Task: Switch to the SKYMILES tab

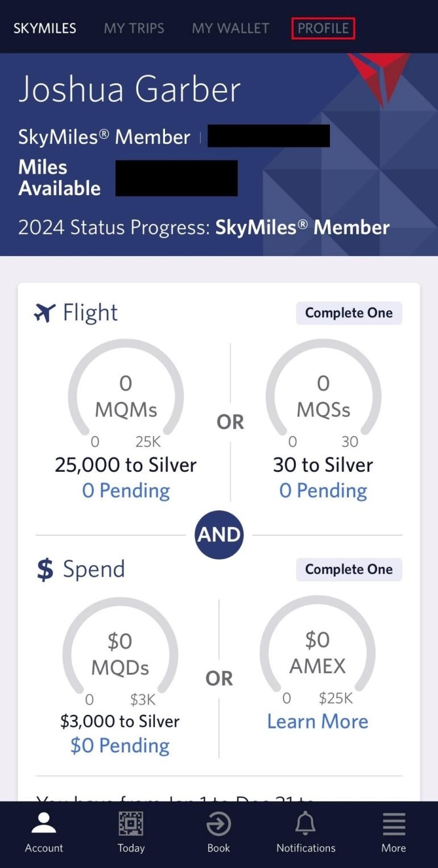Action: tap(45, 28)
